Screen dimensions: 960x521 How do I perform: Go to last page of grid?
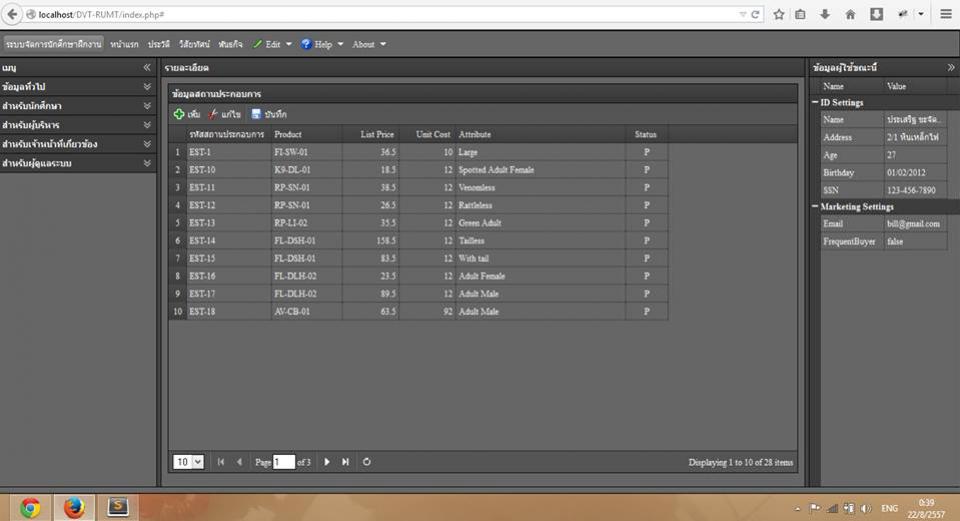[x=345, y=462]
